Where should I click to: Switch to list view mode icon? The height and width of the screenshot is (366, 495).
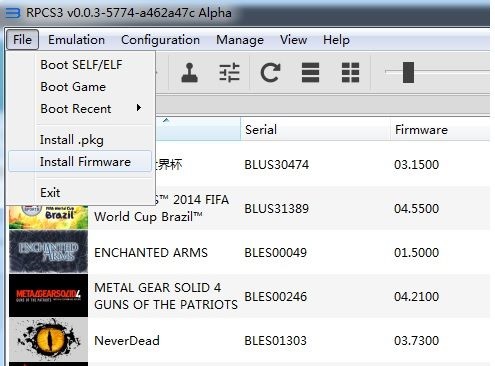[x=310, y=73]
